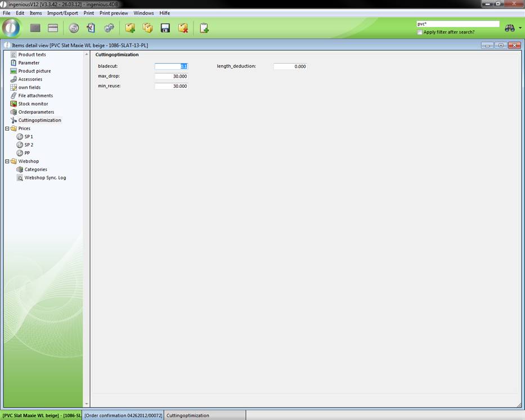Collapse the Prices tree folder
The width and height of the screenshot is (525, 420).
(7, 128)
